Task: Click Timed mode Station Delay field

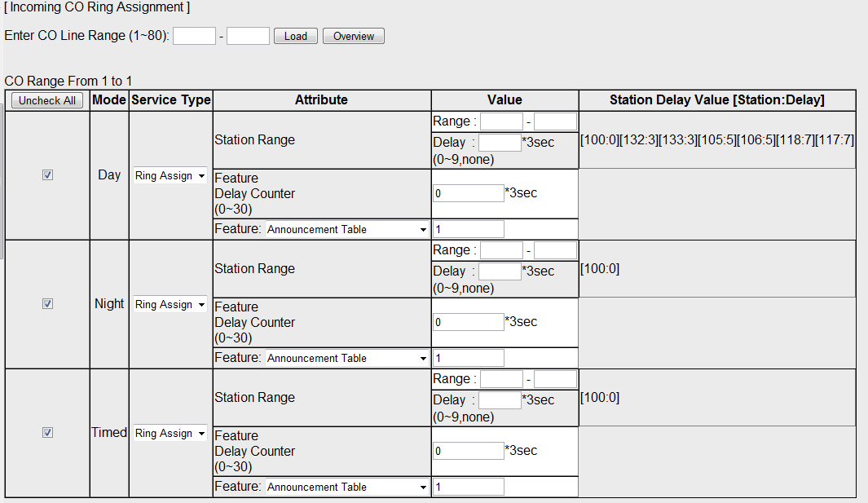Action: (x=499, y=400)
